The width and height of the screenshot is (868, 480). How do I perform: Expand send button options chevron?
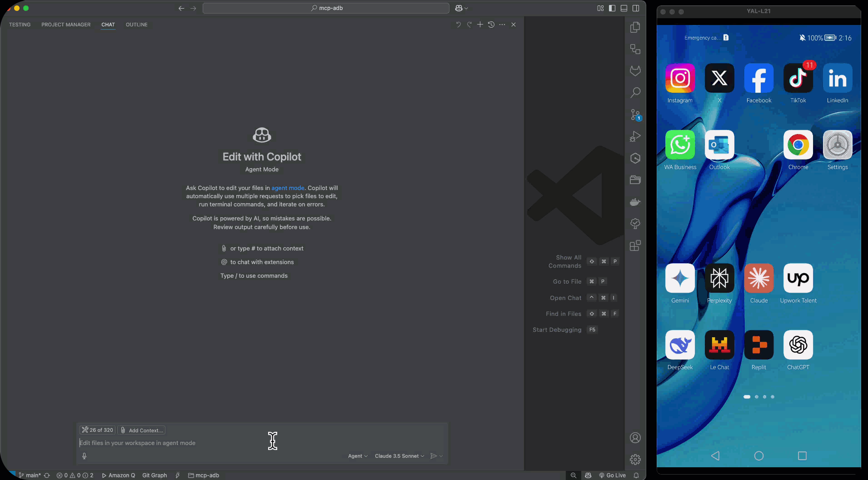coord(441,456)
